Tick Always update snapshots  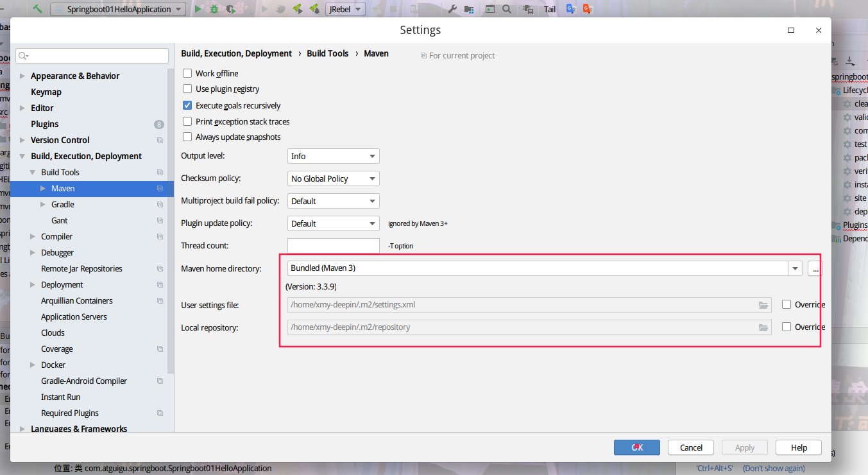187,137
